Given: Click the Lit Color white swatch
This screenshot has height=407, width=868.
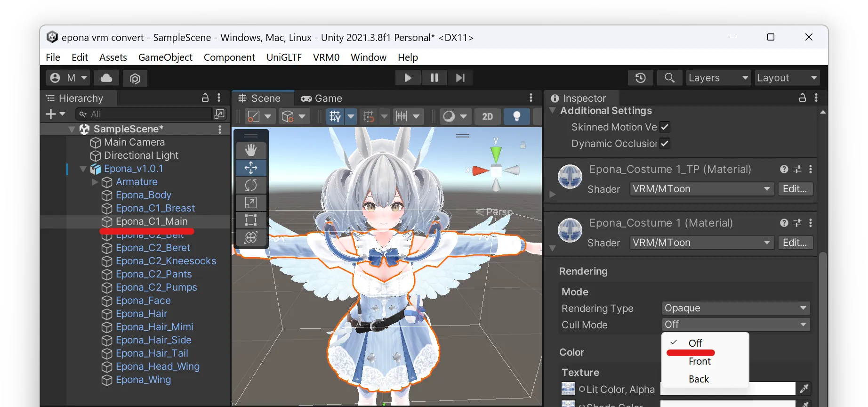Looking at the screenshot, I should tap(728, 389).
